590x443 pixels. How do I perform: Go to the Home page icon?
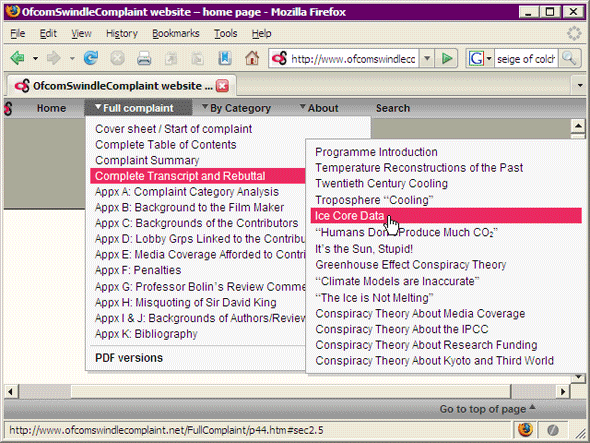tap(252, 58)
